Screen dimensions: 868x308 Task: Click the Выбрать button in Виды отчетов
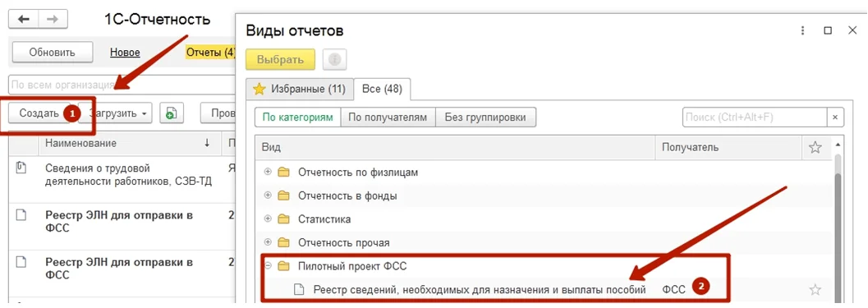(x=280, y=60)
